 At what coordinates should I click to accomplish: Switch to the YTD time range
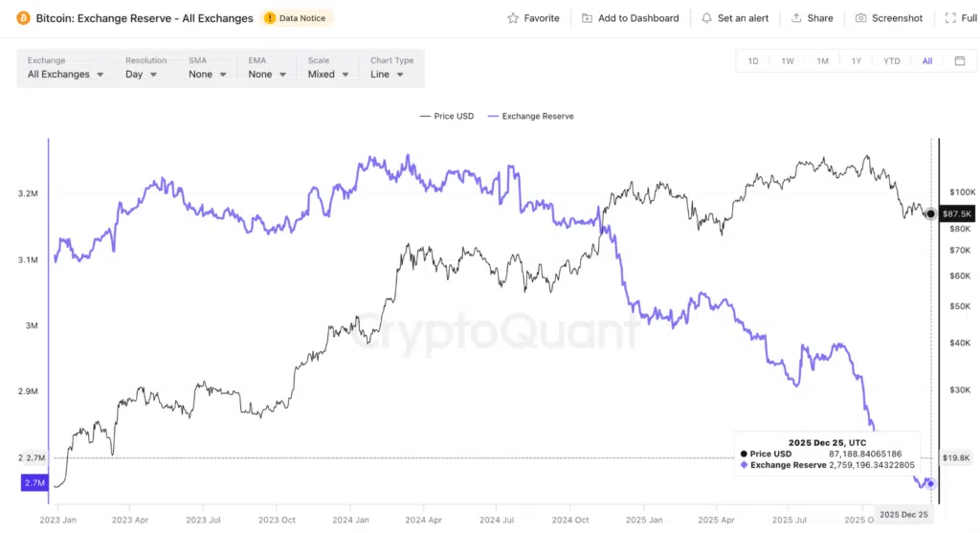click(x=891, y=61)
